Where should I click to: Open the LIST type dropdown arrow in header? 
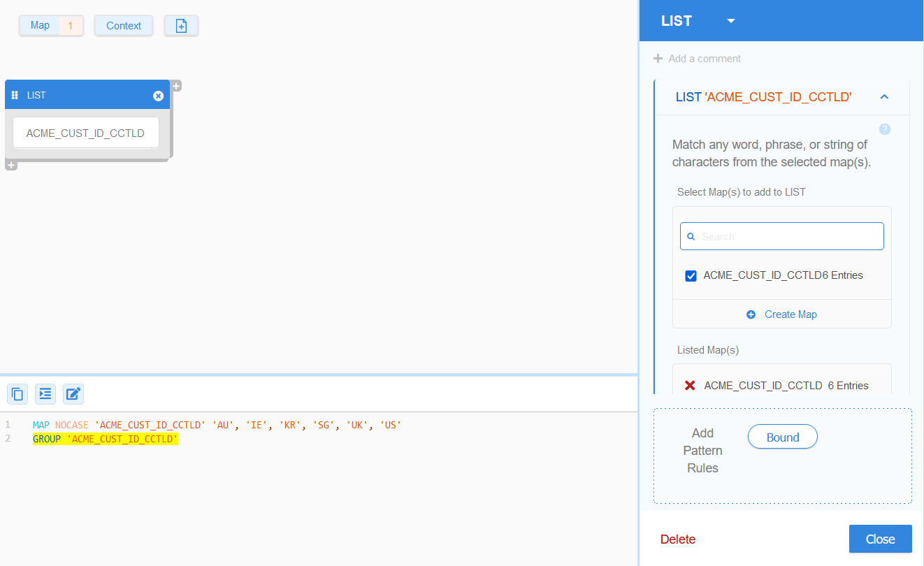pos(731,21)
